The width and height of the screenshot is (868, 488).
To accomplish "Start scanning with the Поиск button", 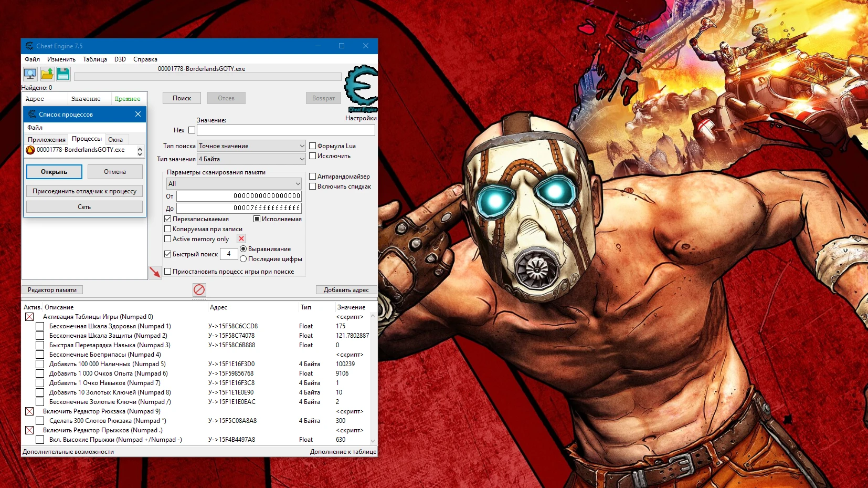I will click(182, 98).
